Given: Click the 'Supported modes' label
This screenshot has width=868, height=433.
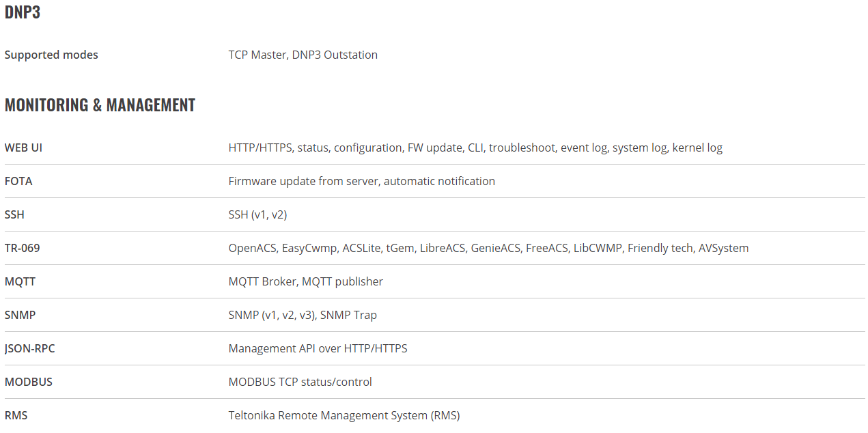Looking at the screenshot, I should click(x=51, y=55).
